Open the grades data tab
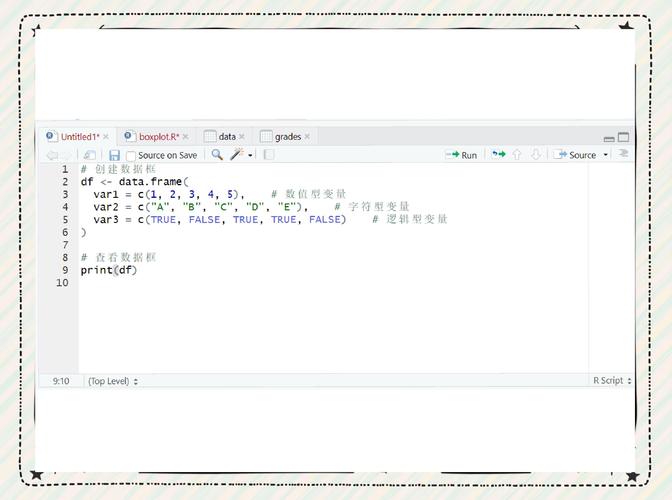The width and height of the screenshot is (672, 500). coord(287,137)
